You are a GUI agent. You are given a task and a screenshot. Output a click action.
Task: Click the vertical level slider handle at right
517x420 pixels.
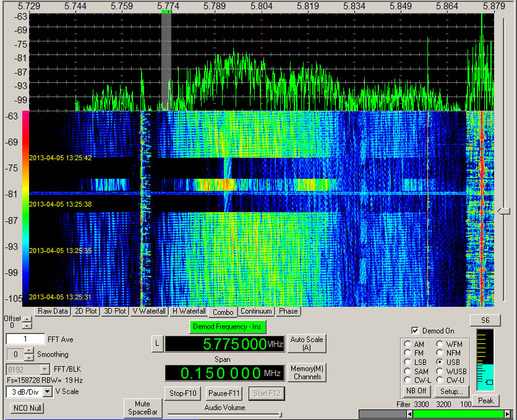pyautogui.click(x=503, y=211)
